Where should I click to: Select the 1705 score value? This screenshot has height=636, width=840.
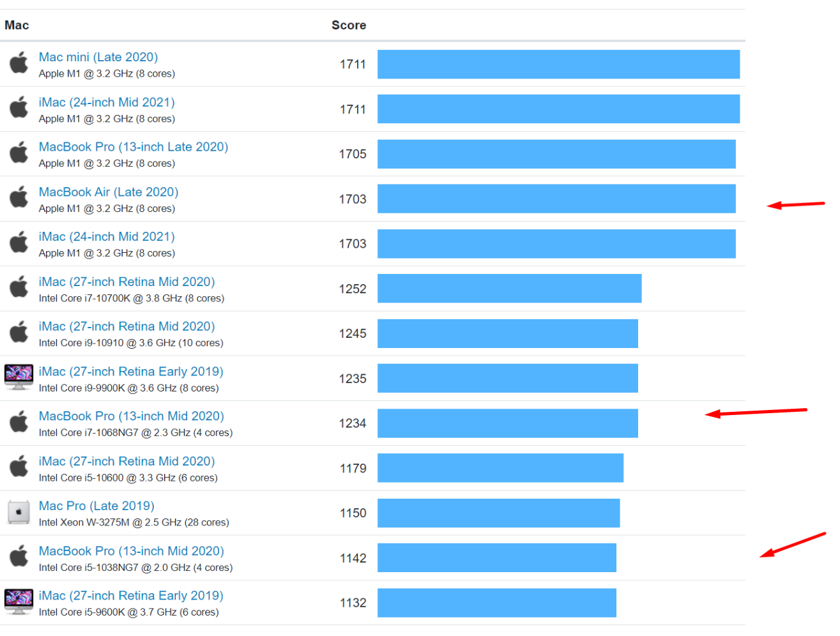click(x=353, y=154)
